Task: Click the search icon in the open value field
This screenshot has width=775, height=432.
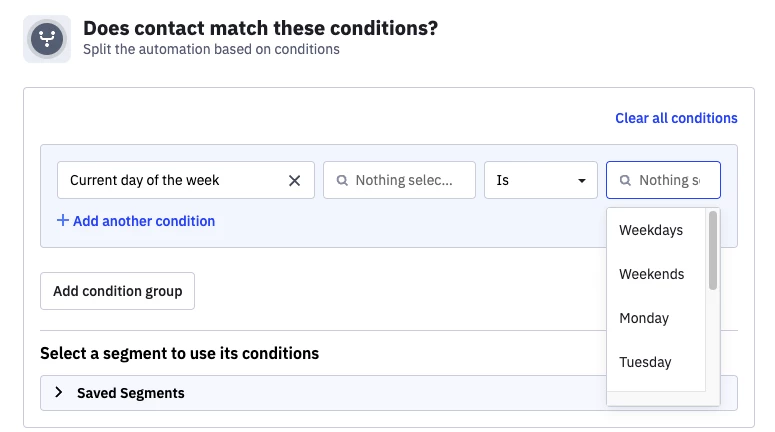Action: (625, 181)
